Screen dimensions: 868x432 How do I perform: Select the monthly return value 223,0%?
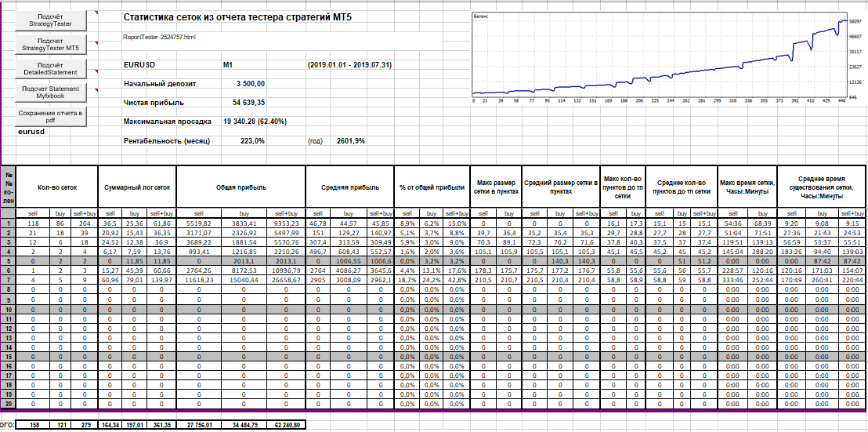[252, 141]
